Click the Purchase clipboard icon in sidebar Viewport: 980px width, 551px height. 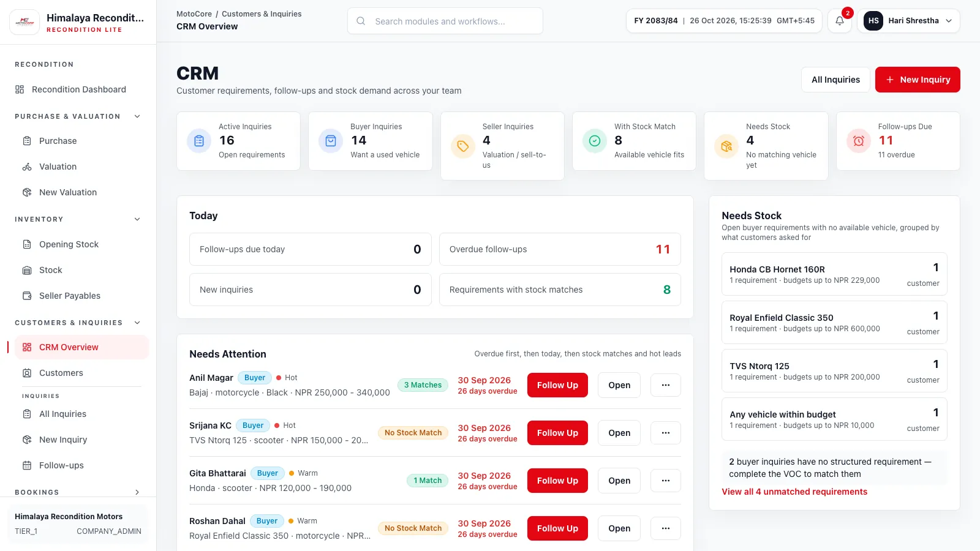(x=27, y=141)
